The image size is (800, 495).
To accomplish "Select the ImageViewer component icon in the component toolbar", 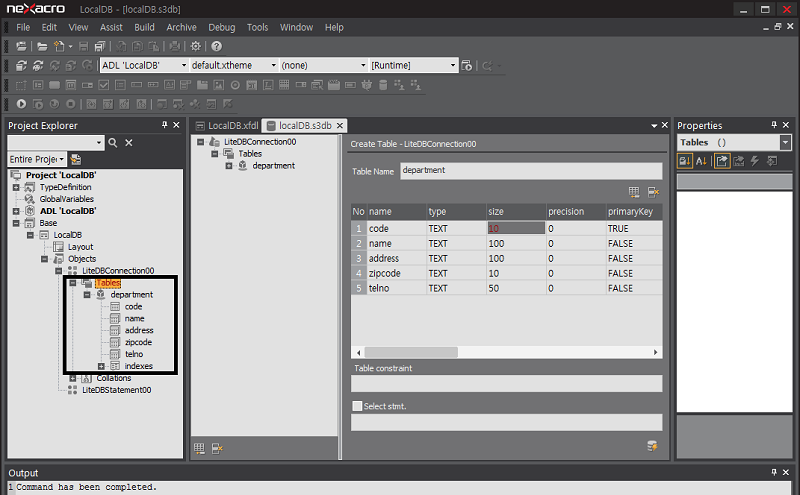I will (x=219, y=85).
